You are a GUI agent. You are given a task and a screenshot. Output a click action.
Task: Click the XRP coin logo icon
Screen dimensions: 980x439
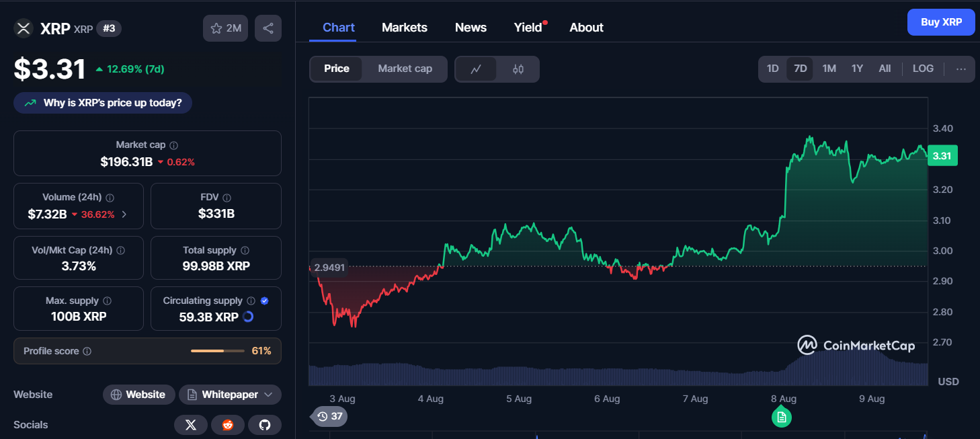[24, 28]
